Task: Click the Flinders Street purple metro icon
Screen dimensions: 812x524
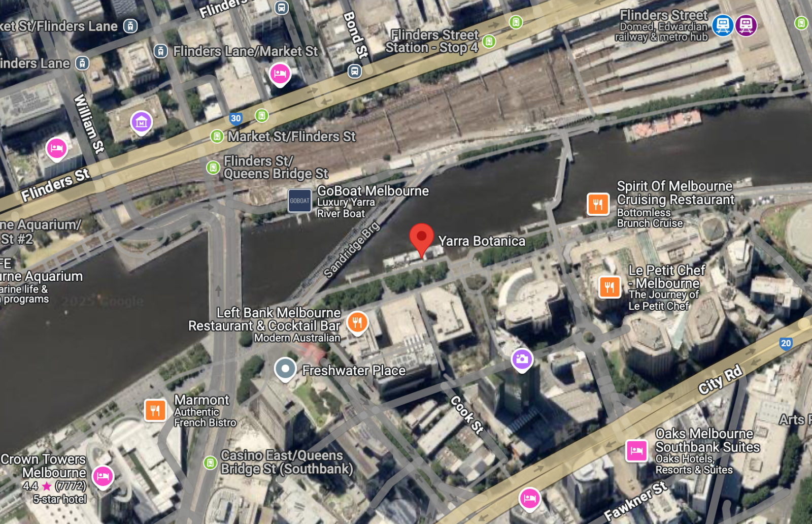Action: point(746,25)
